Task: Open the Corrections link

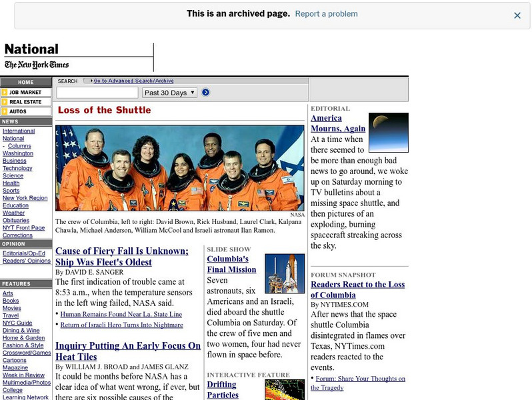Action: 17,235
